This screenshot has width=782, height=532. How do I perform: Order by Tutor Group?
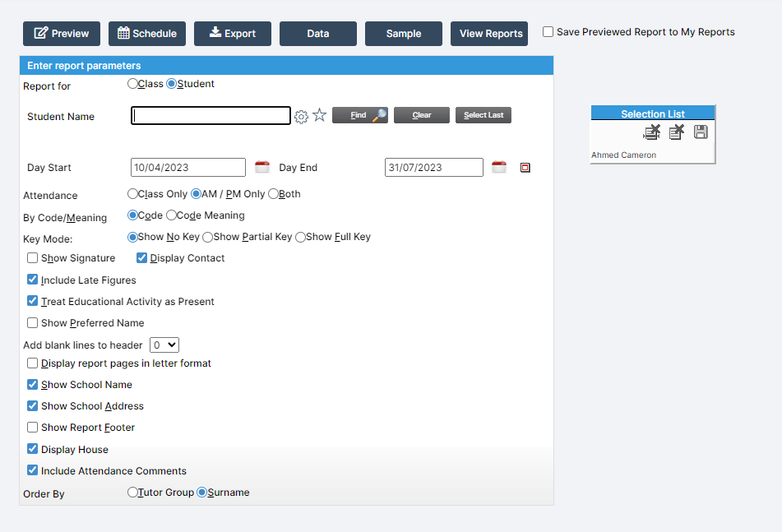pyautogui.click(x=132, y=492)
